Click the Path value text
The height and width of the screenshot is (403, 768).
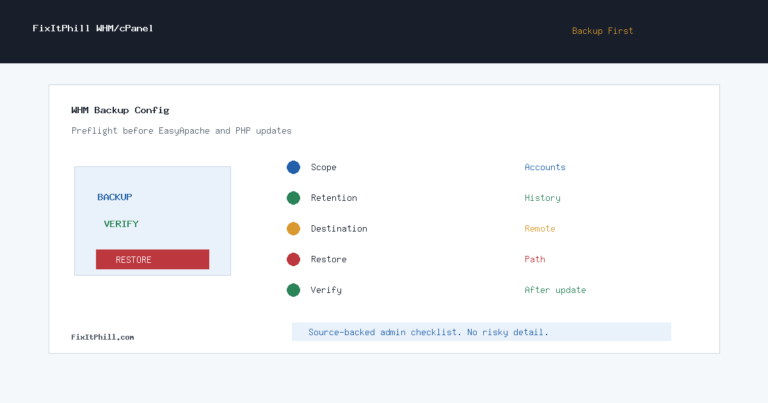[534, 260]
